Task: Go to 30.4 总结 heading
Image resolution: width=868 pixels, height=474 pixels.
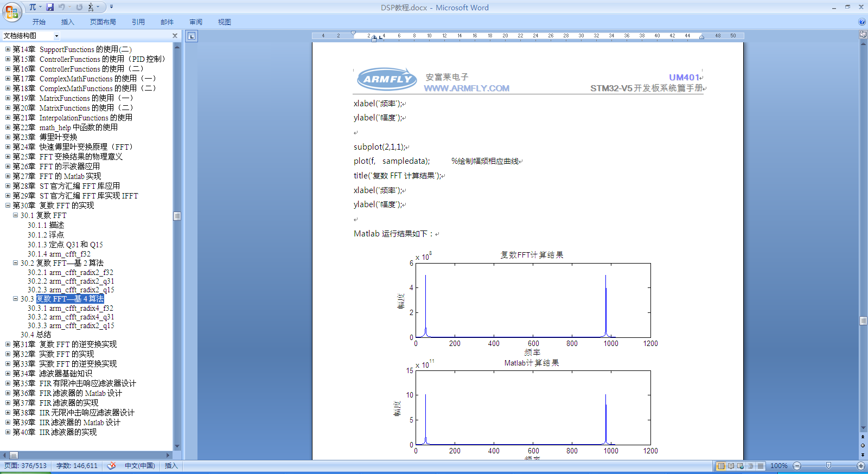Action: tap(36, 335)
